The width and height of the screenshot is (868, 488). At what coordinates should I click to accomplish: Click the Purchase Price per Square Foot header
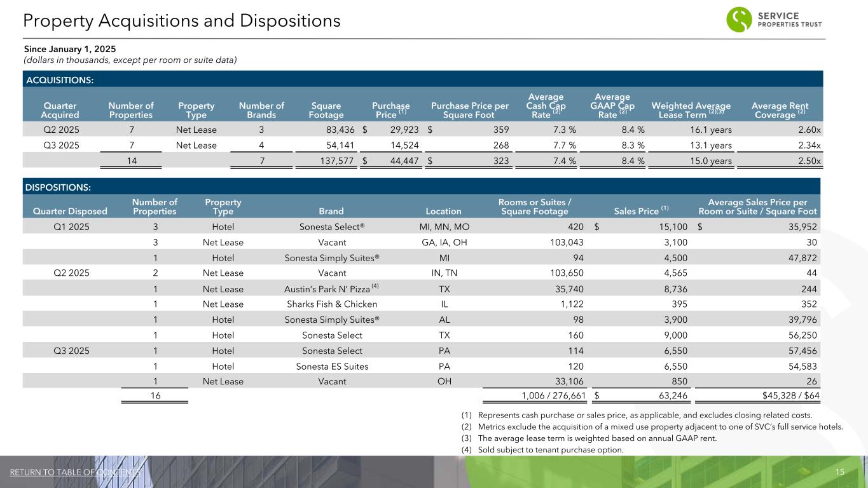pyautogui.click(x=469, y=110)
